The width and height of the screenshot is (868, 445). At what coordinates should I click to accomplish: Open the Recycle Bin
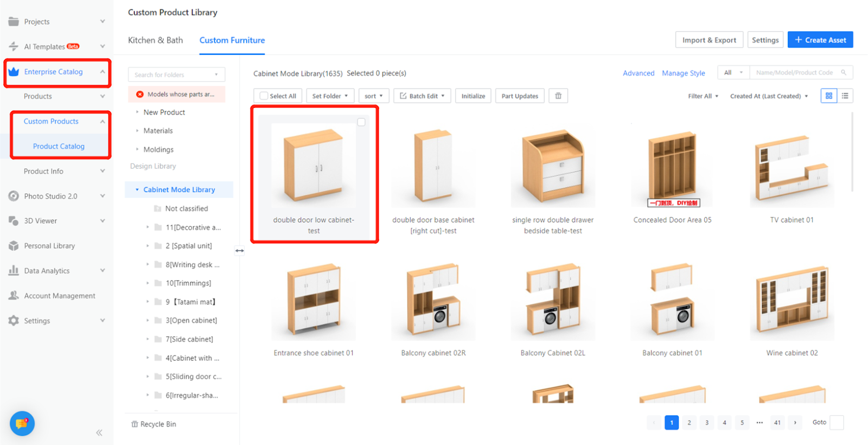[x=154, y=424]
